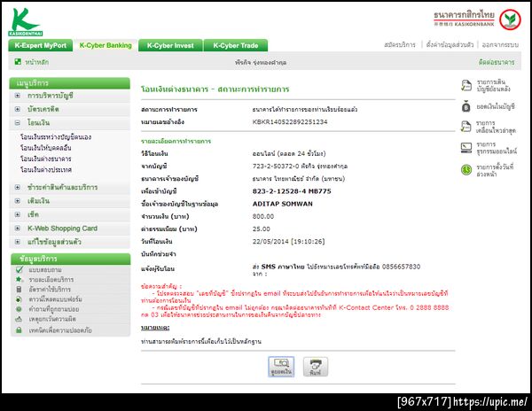Switch to K-Cyber Invest tab
The image size is (532, 411).
point(170,45)
